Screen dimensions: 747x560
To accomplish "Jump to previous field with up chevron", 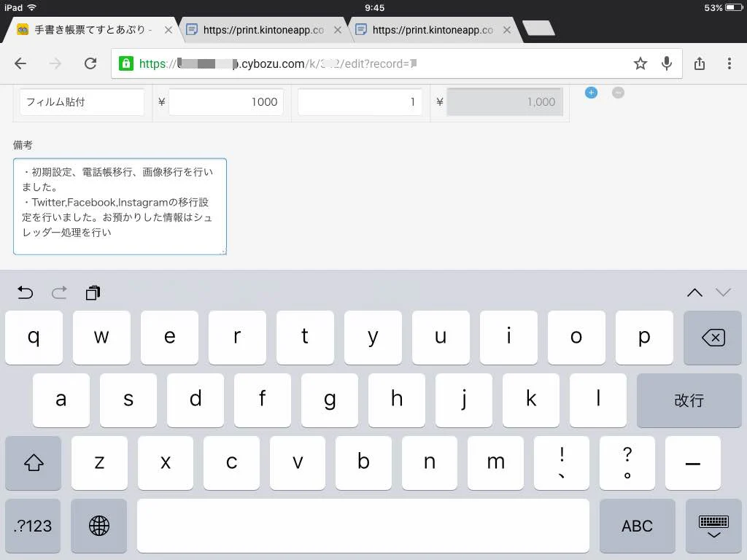I will tap(694, 292).
